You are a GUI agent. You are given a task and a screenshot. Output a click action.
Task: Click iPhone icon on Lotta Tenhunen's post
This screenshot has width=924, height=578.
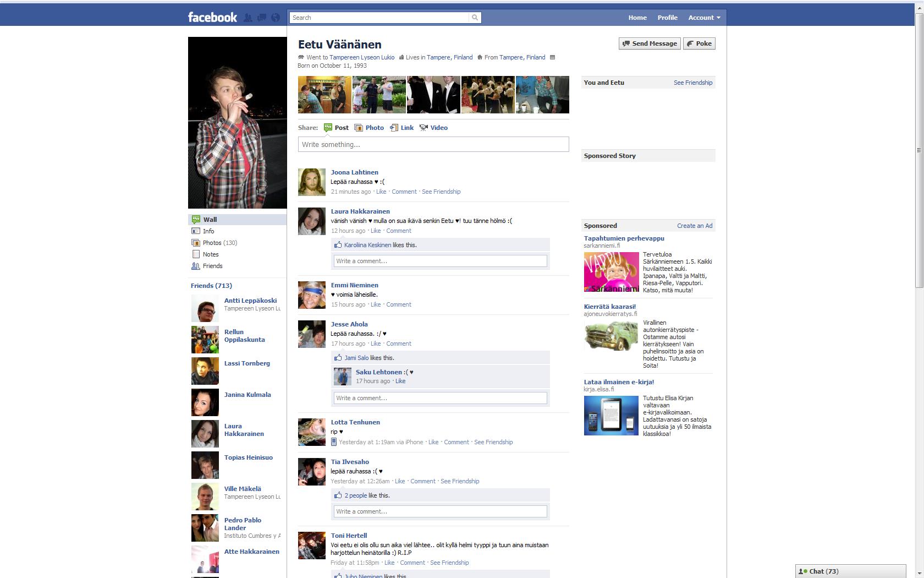click(x=334, y=442)
